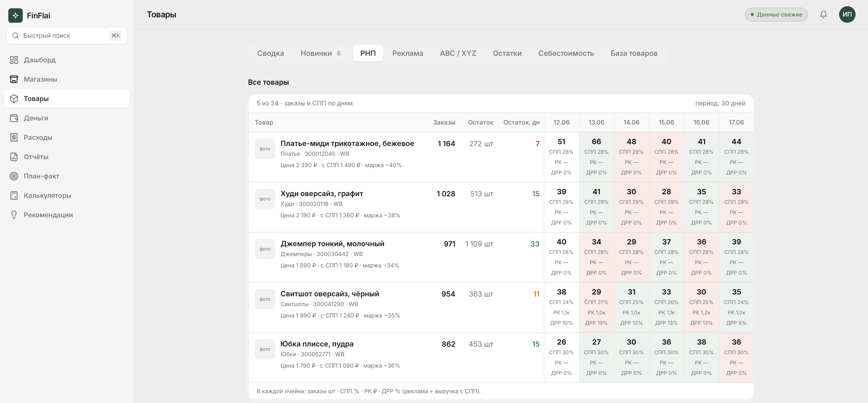Select the Деньги wallet icon
The height and width of the screenshot is (403, 868).
[14, 118]
